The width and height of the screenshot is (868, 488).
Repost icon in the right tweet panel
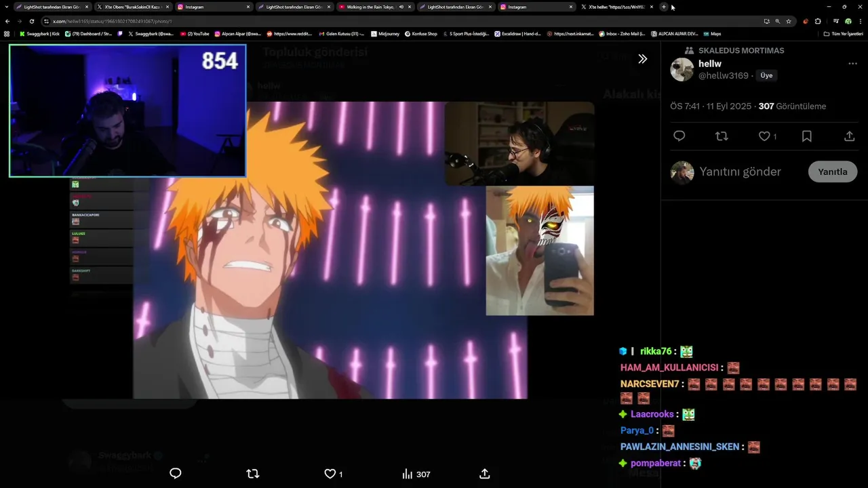(x=722, y=136)
